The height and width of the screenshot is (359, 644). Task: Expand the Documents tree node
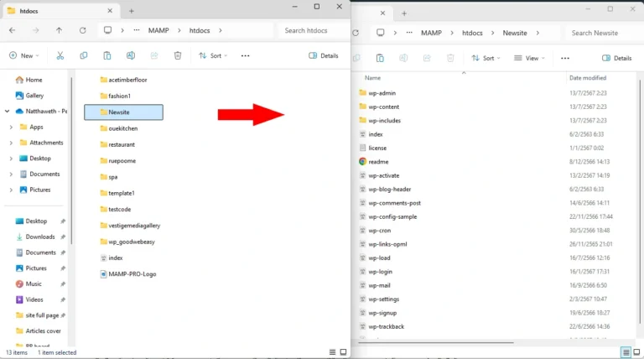tap(11, 174)
